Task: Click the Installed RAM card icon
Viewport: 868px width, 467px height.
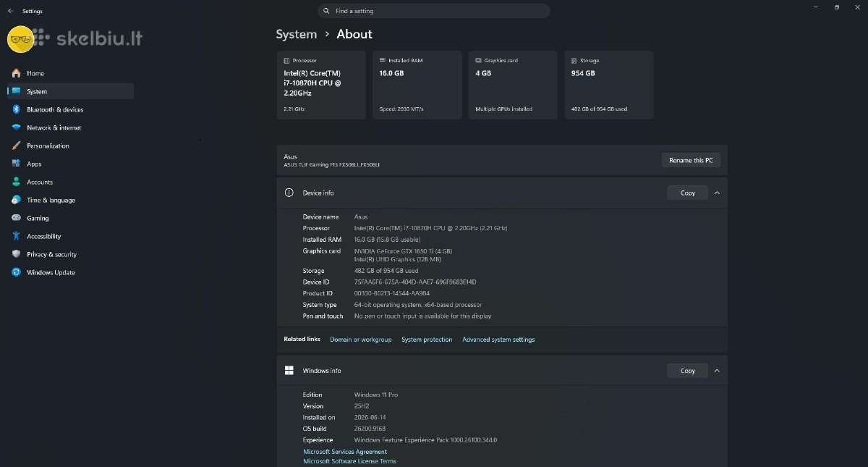Action: coord(383,61)
